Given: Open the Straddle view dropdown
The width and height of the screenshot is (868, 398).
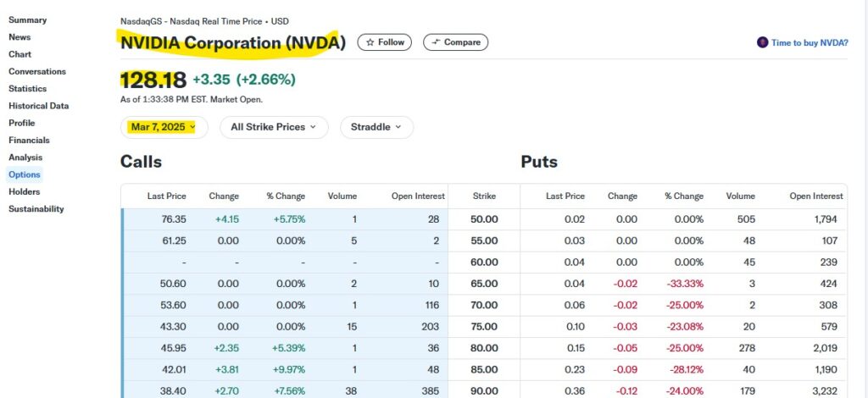Looking at the screenshot, I should click(376, 127).
